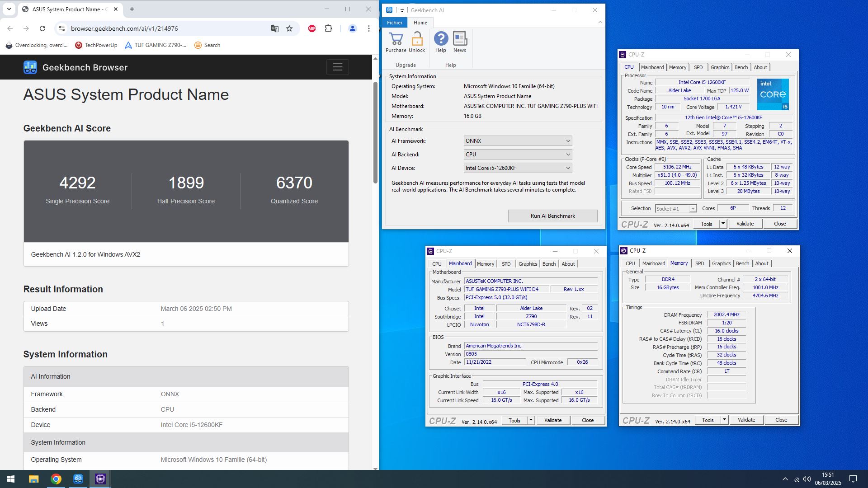Click the DRAM Frequency 2002.4 MHz value
This screenshot has height=488, width=868.
tap(726, 314)
